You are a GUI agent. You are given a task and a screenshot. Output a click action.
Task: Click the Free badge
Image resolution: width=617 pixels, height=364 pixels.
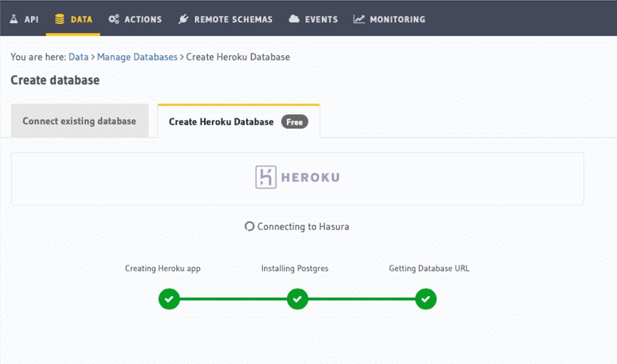click(294, 122)
